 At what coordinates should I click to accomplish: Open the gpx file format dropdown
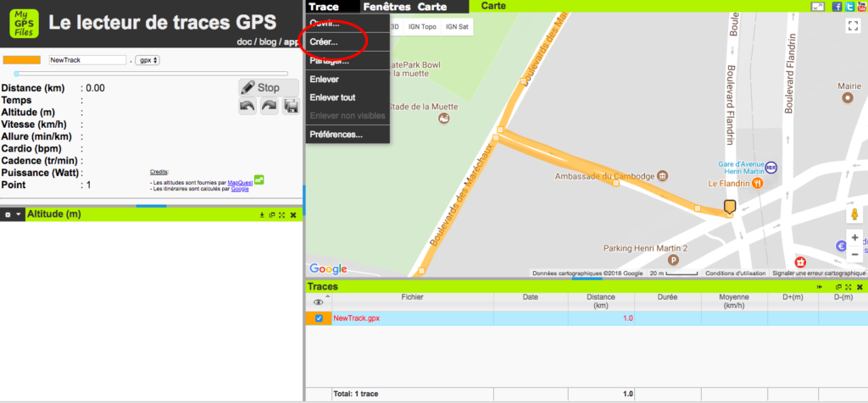pyautogui.click(x=149, y=60)
